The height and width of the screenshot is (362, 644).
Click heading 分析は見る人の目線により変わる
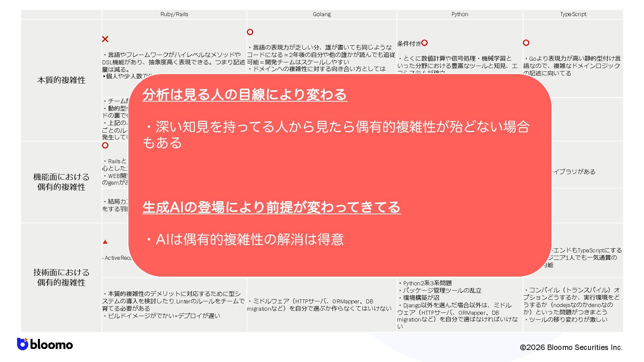(245, 95)
